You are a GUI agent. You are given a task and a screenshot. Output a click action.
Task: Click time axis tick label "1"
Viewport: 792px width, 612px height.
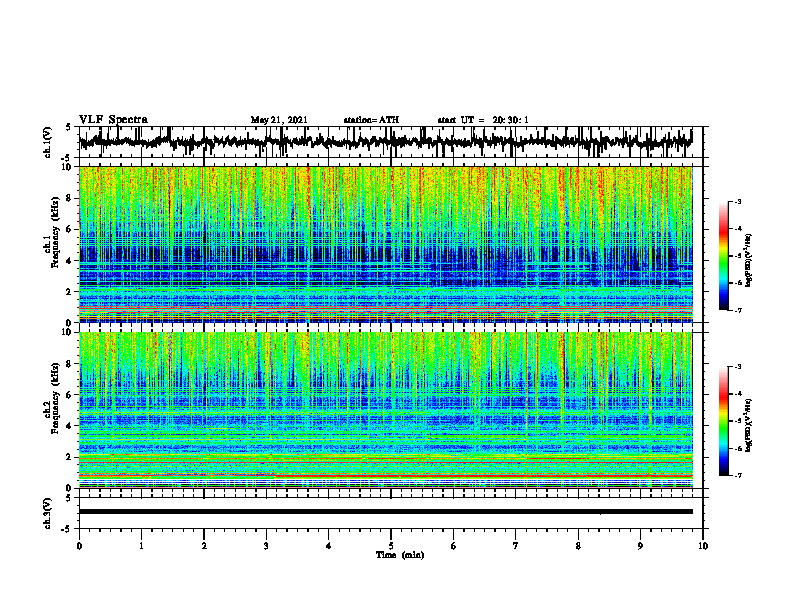(141, 546)
